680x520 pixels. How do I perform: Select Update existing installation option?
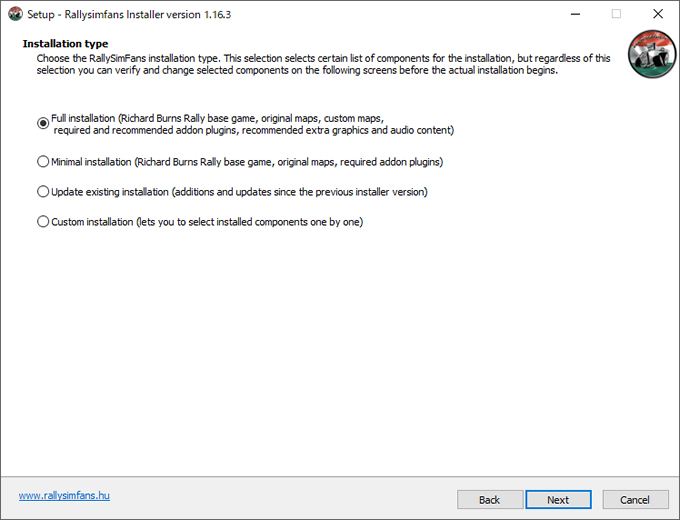pos(43,192)
